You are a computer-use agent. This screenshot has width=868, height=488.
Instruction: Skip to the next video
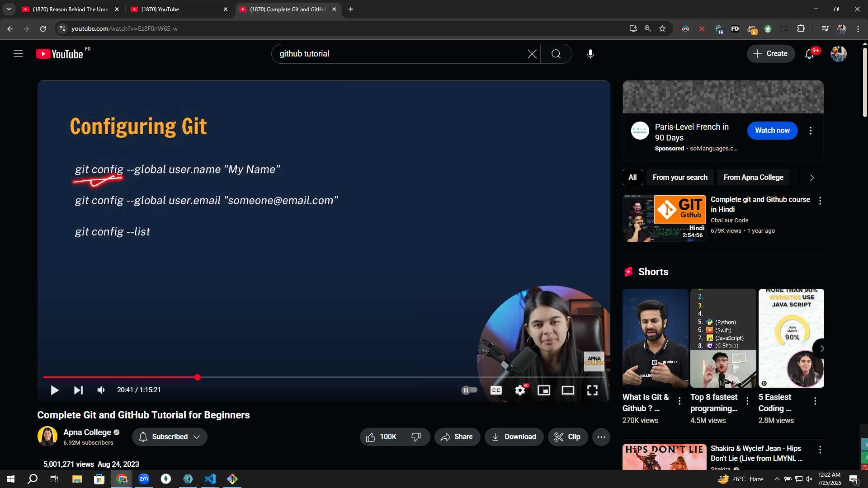click(x=78, y=390)
